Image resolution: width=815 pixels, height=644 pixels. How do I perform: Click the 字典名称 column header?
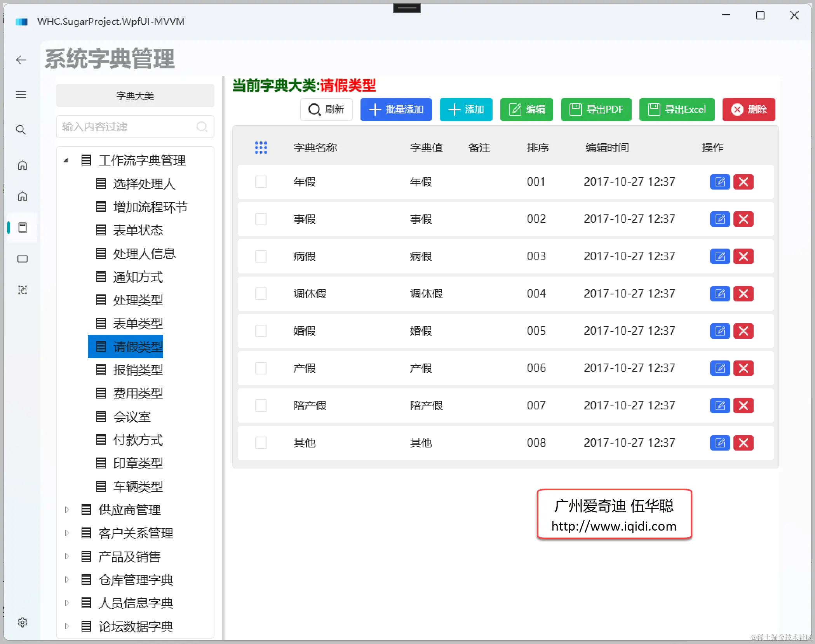[x=315, y=148]
